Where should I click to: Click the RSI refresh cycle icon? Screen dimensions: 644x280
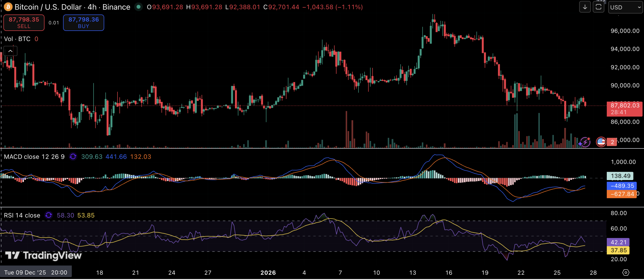pos(49,215)
